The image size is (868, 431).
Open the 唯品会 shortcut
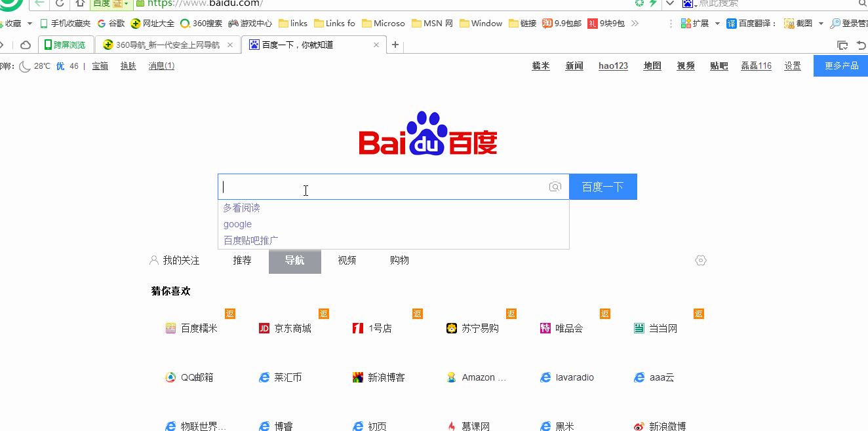click(x=562, y=328)
